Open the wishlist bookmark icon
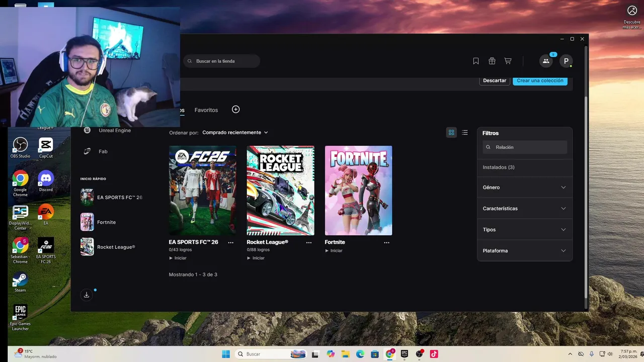The height and width of the screenshot is (362, 644). click(476, 61)
